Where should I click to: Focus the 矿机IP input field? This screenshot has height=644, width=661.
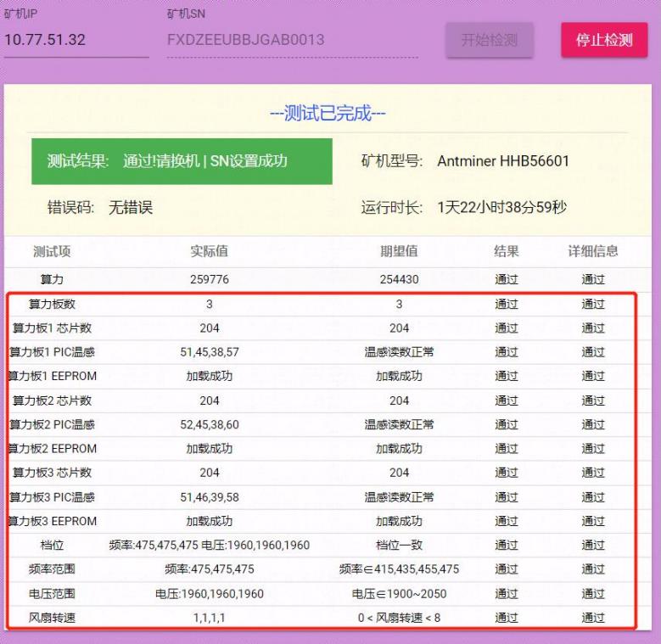(x=75, y=40)
